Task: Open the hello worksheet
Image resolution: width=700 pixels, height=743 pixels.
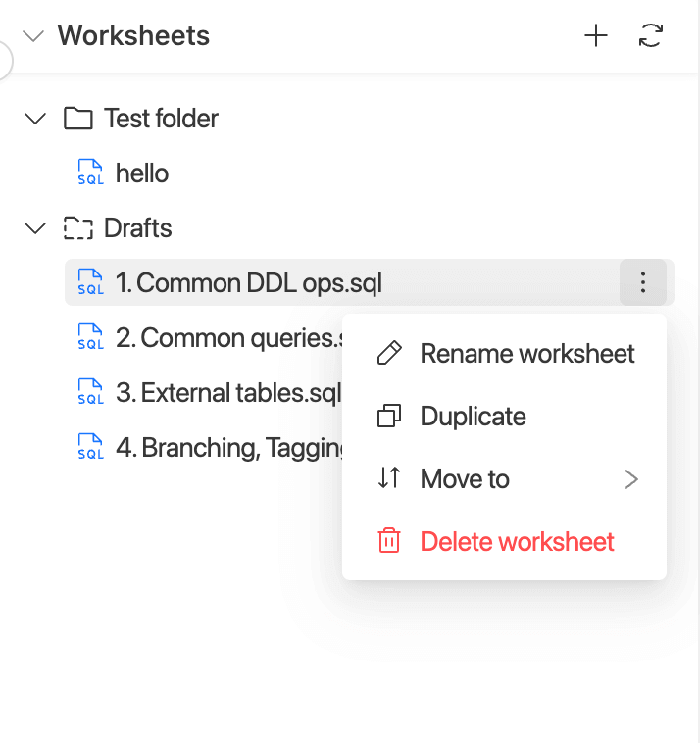Action: 142,173
